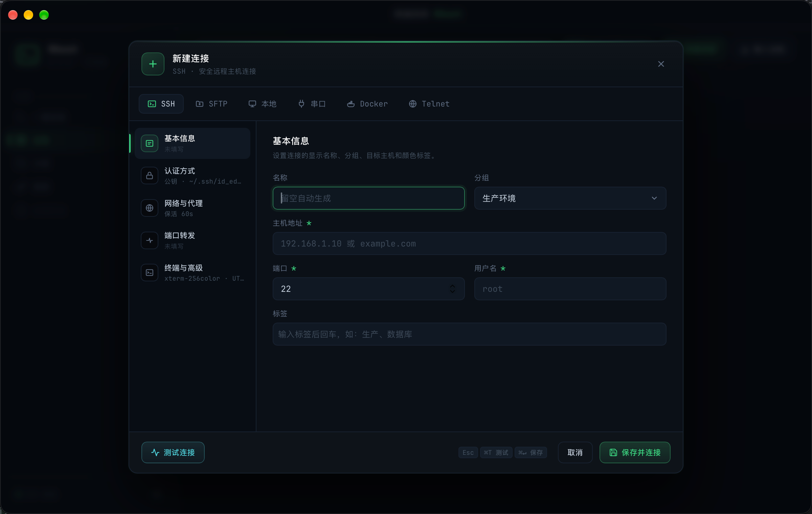Screen dimensions: 812x514
Task: Click the Docker whale icon
Action: coord(351,104)
